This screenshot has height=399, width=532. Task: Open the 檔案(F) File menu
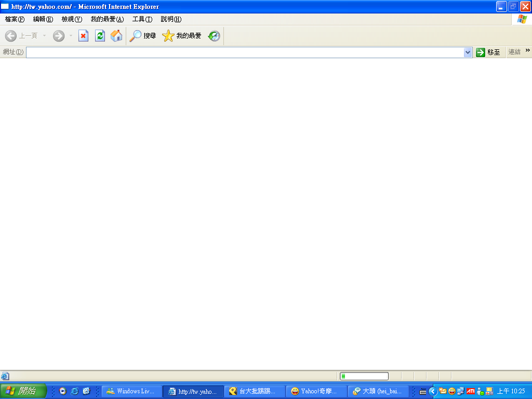click(15, 19)
